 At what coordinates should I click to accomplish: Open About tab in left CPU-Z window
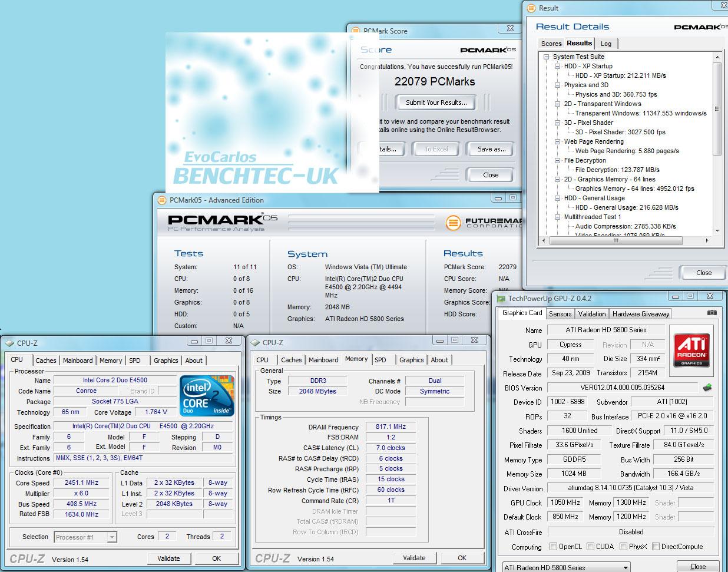[194, 361]
